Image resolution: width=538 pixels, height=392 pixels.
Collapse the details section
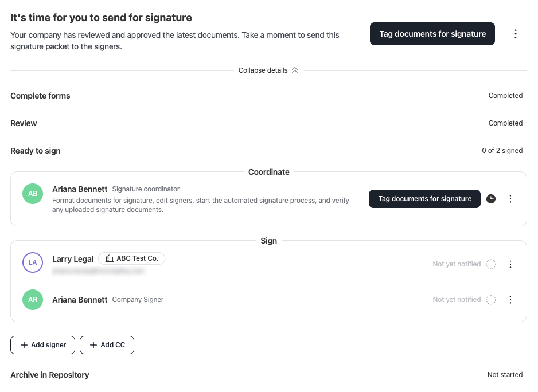point(268,70)
